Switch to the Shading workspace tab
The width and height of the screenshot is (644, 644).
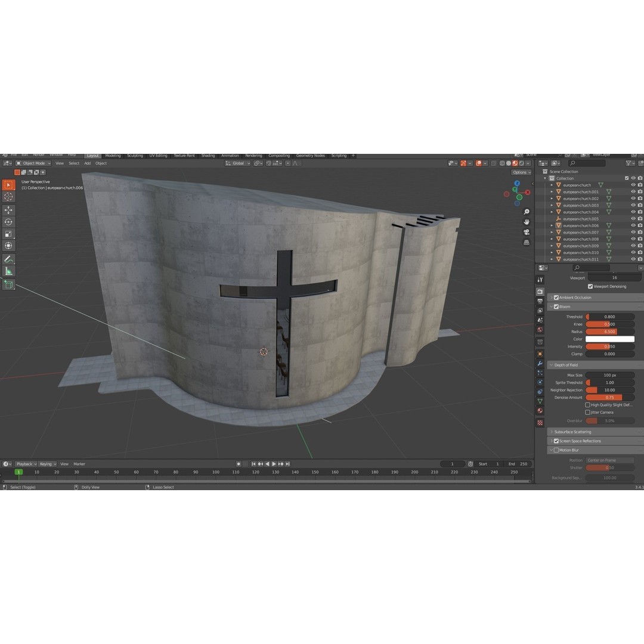pos(208,156)
